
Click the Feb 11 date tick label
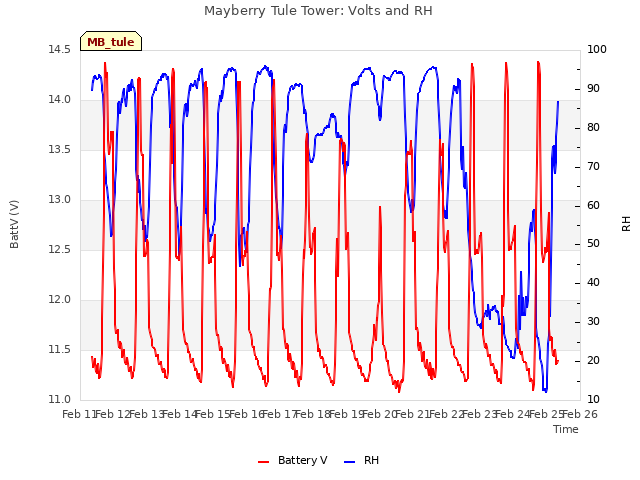[79, 415]
